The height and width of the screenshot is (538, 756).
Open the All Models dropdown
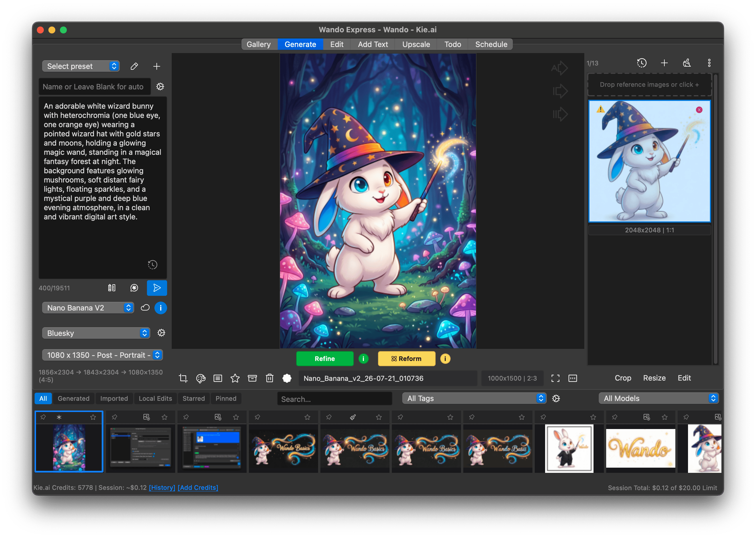(658, 398)
